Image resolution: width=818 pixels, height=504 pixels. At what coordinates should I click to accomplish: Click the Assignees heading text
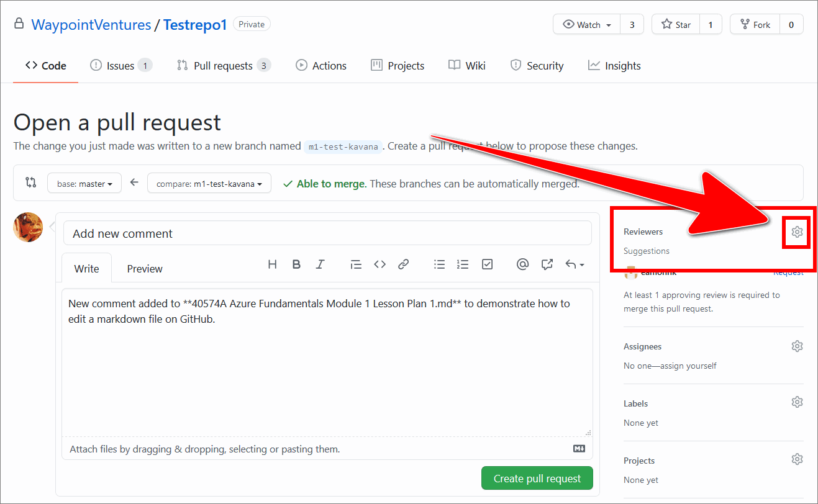coord(642,346)
